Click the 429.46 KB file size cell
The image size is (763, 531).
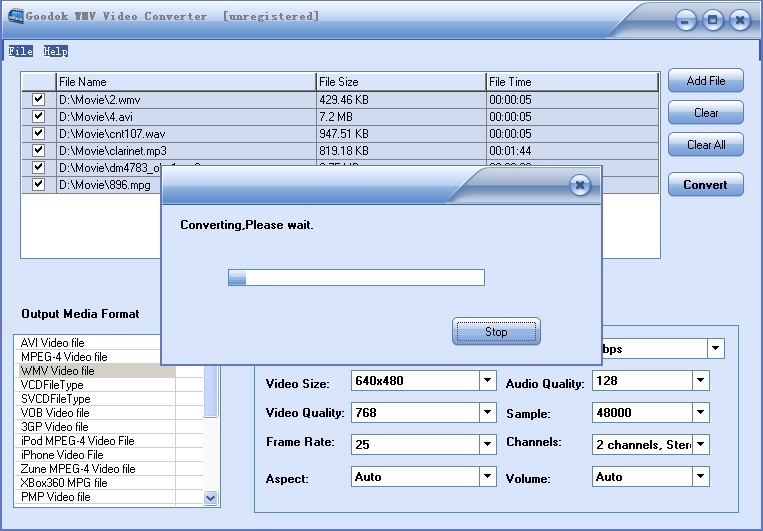tap(401, 100)
